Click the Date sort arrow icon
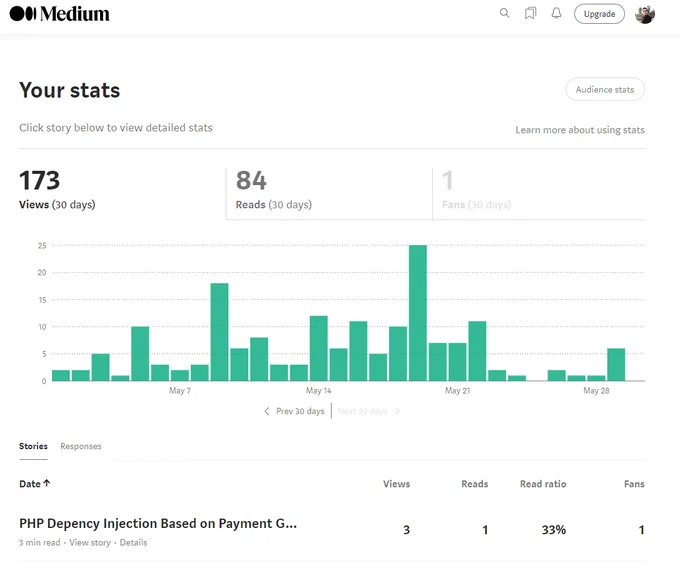Screen dimensions: 680x573 [47, 483]
